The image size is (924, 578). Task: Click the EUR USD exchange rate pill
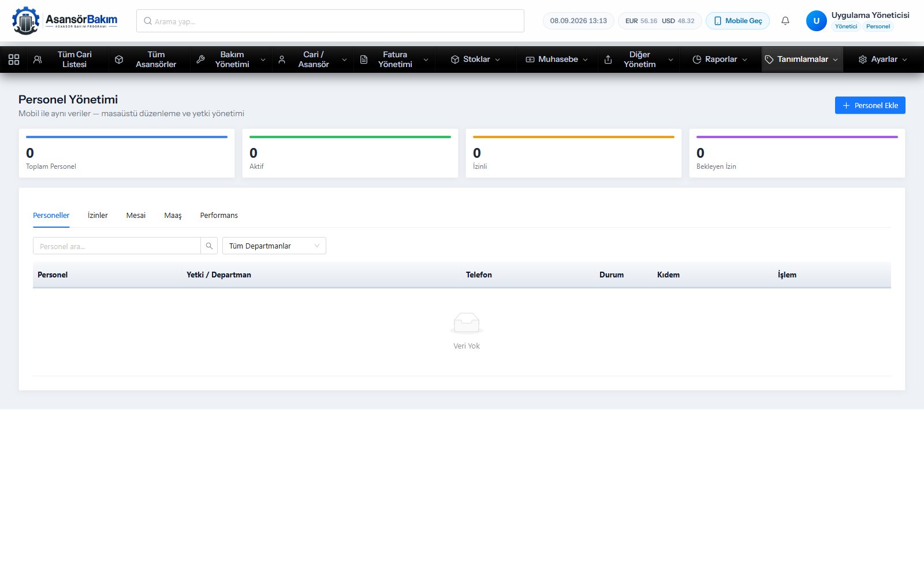(660, 21)
